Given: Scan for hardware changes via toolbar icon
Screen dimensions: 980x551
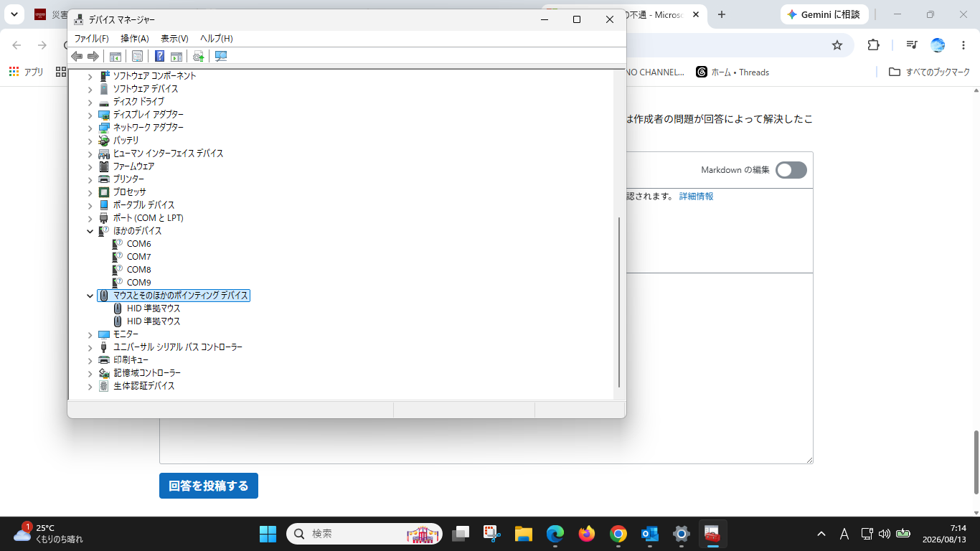Looking at the screenshot, I should point(221,56).
